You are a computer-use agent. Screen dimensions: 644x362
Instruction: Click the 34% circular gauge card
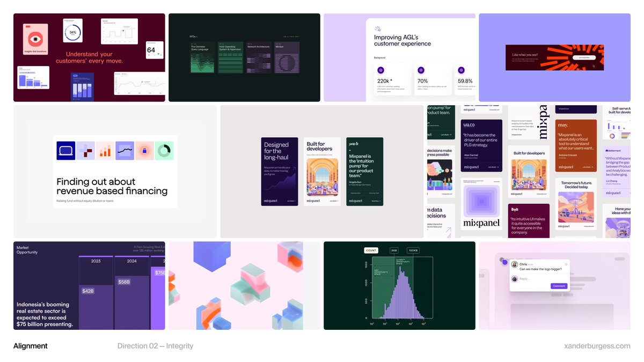pyautogui.click(x=73, y=31)
